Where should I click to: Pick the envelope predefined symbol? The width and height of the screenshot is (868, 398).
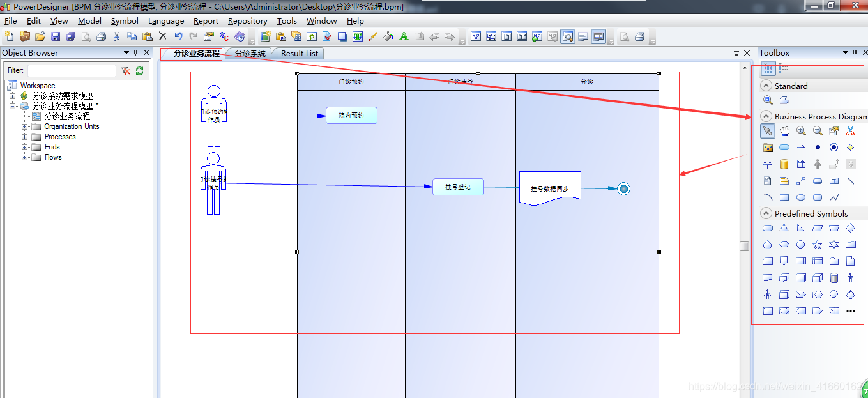(x=768, y=311)
